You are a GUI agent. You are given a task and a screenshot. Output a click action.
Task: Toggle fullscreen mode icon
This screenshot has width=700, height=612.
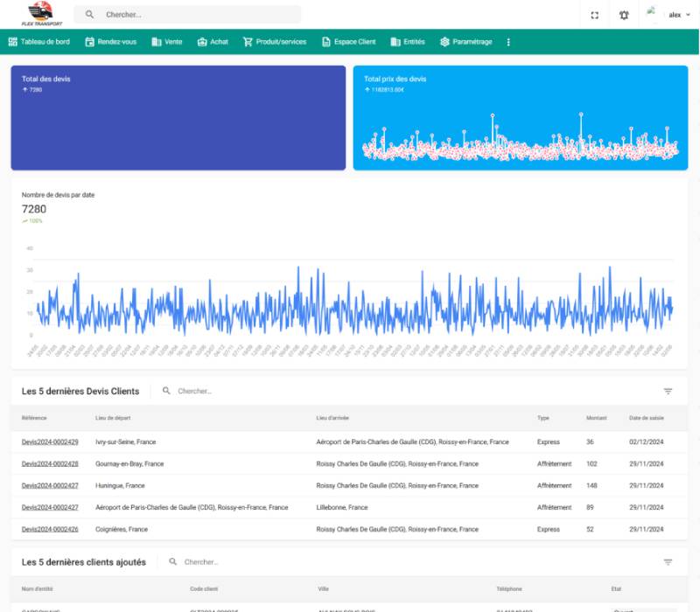click(595, 15)
